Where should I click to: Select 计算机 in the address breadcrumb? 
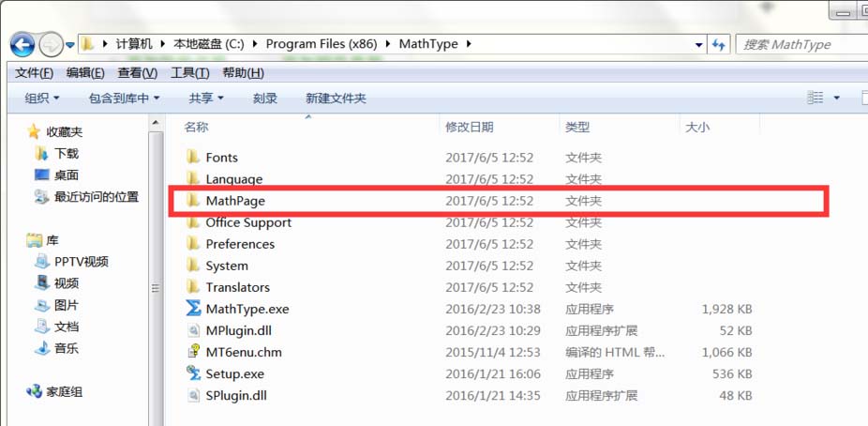[x=134, y=44]
